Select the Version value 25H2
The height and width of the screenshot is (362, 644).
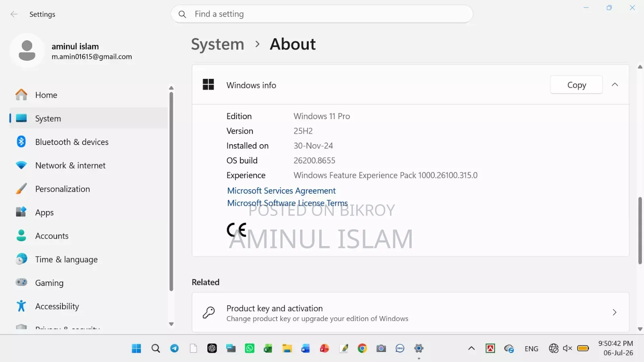[303, 131]
